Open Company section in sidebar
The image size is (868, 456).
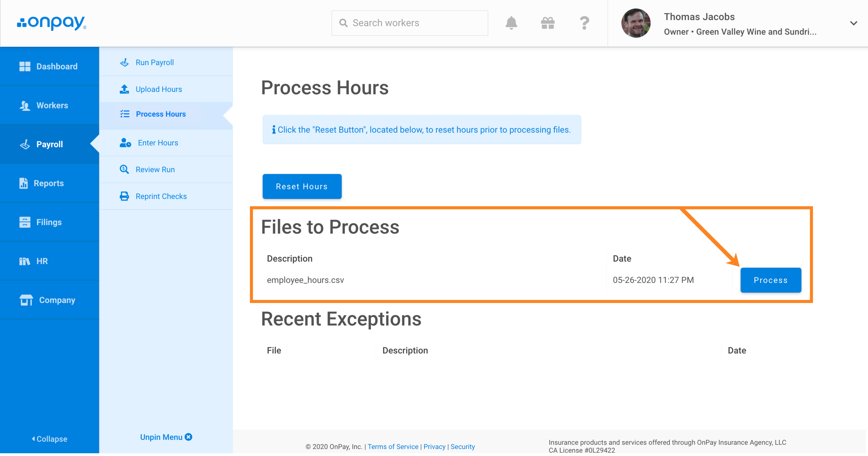point(50,300)
